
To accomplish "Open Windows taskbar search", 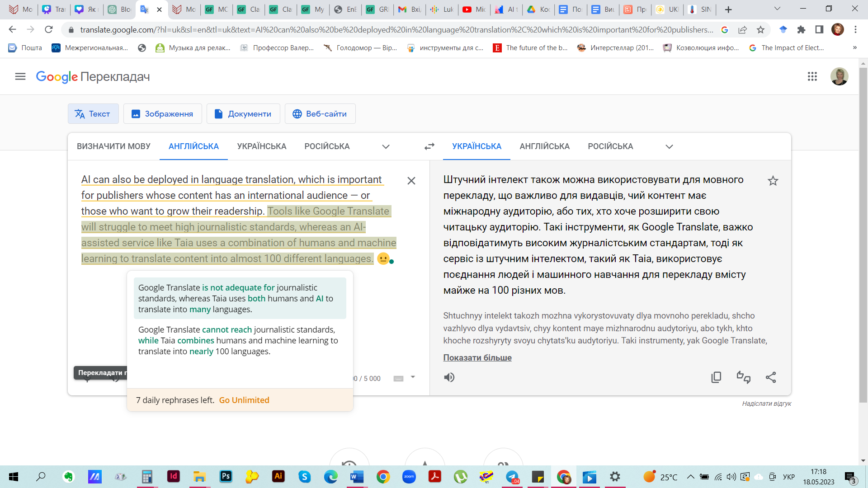I will 41,477.
